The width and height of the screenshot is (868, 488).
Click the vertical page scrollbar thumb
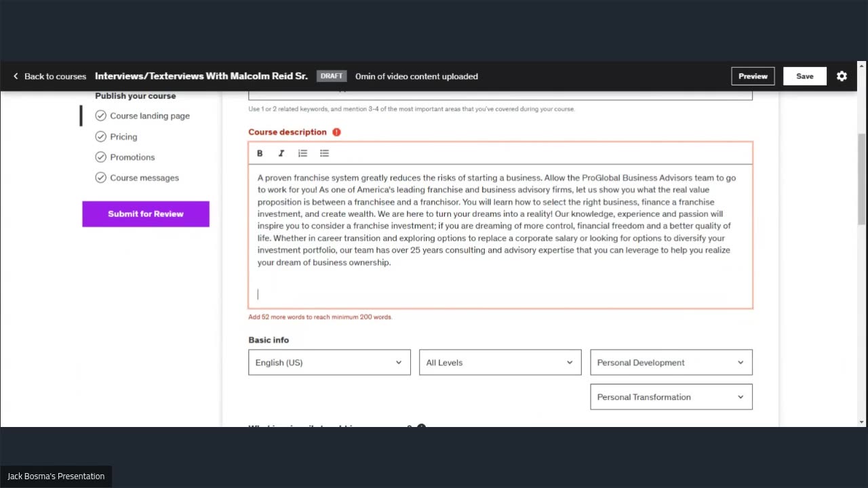[x=862, y=179]
